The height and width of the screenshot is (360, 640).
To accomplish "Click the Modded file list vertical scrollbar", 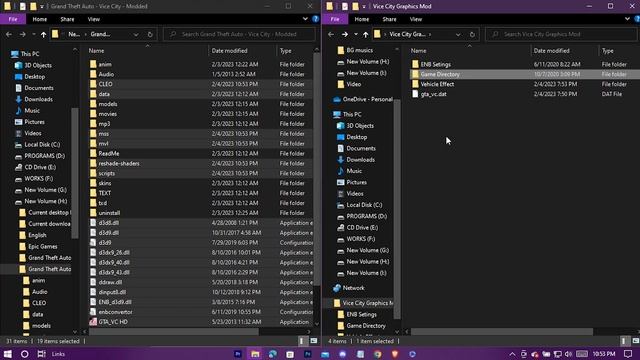I will click(317, 169).
